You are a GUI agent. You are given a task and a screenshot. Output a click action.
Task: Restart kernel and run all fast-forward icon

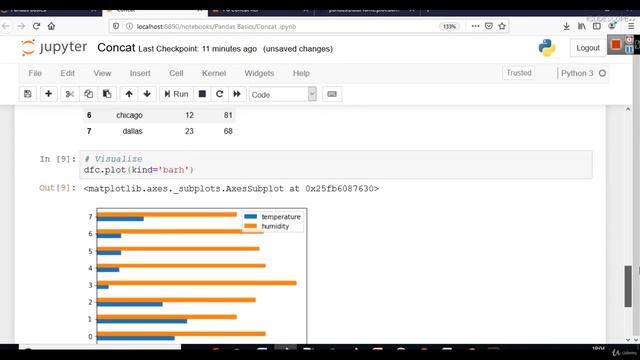click(237, 94)
